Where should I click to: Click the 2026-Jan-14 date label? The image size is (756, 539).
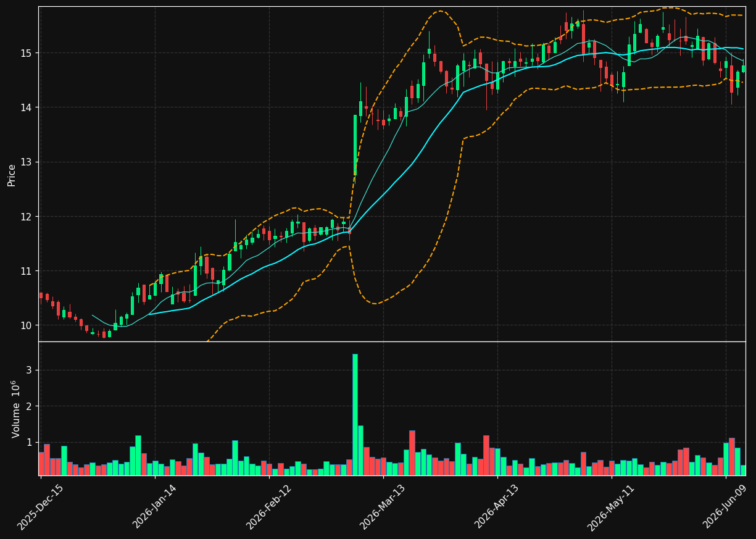154,506
